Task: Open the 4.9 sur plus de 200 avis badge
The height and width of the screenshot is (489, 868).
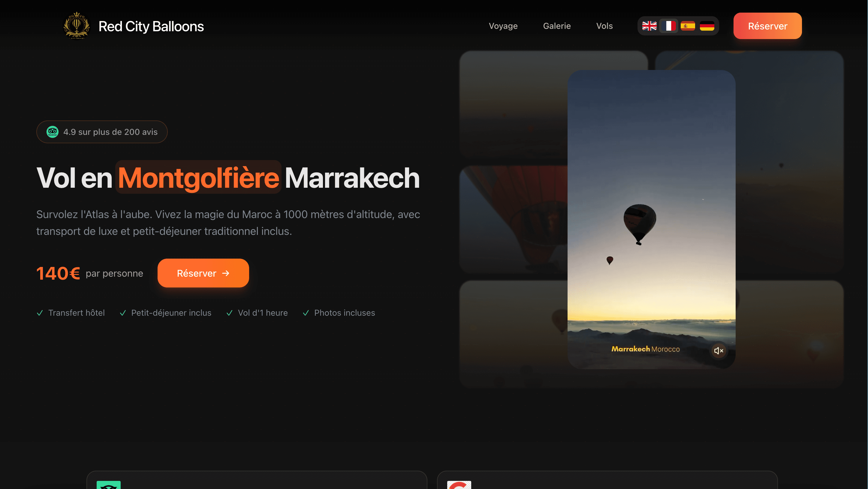Action: [x=102, y=132]
